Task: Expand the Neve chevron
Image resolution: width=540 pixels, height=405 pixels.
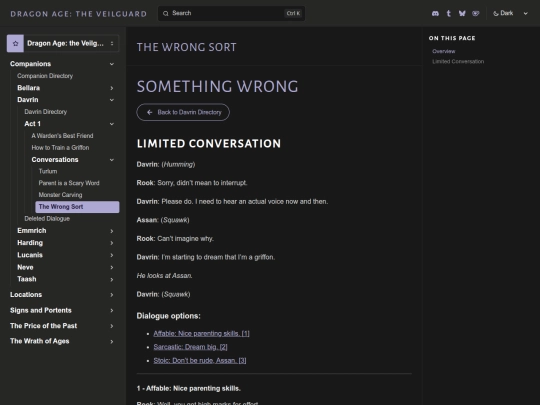Action: [112, 267]
